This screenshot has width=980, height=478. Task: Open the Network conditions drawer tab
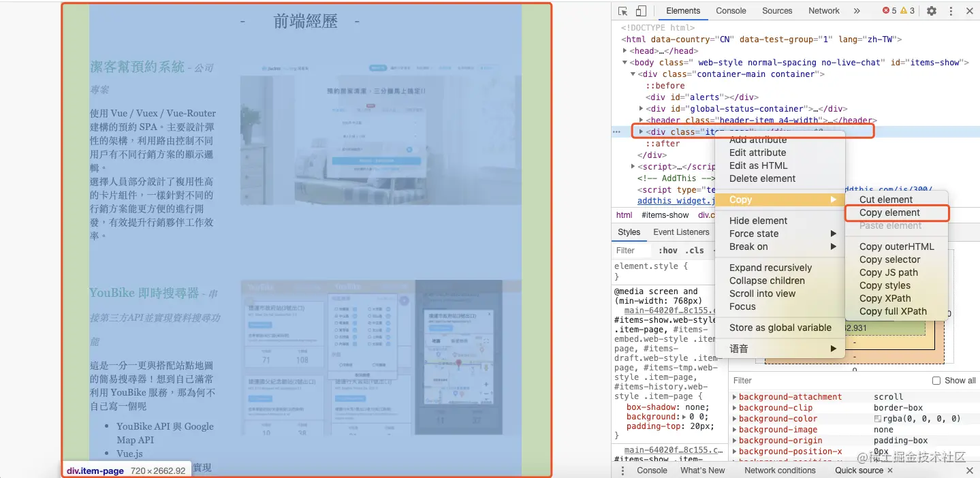[x=780, y=471]
